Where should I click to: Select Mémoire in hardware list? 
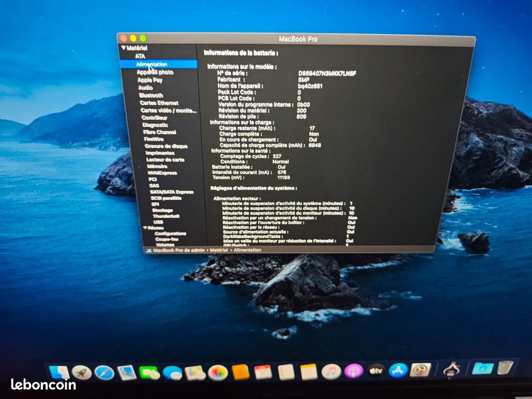pyautogui.click(x=157, y=166)
